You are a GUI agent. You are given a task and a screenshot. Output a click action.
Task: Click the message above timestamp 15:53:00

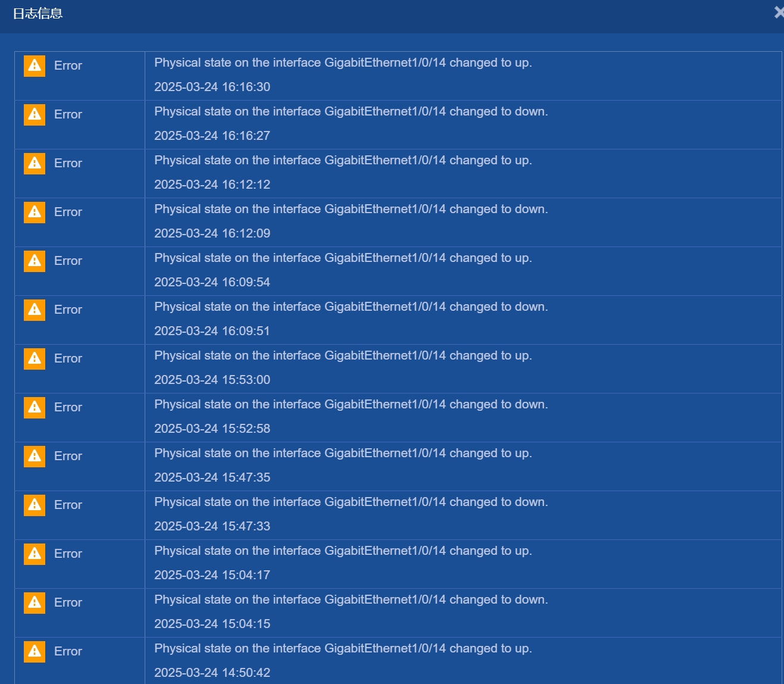pyautogui.click(x=343, y=356)
